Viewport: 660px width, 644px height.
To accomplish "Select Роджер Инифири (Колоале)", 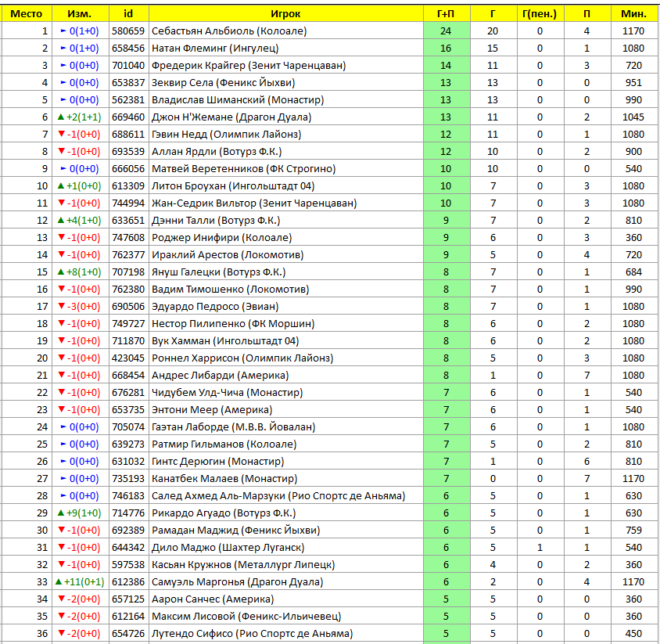I will (x=222, y=238).
